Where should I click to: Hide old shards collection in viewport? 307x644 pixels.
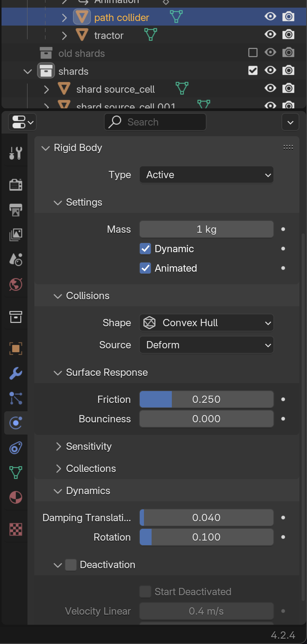pyautogui.click(x=270, y=52)
